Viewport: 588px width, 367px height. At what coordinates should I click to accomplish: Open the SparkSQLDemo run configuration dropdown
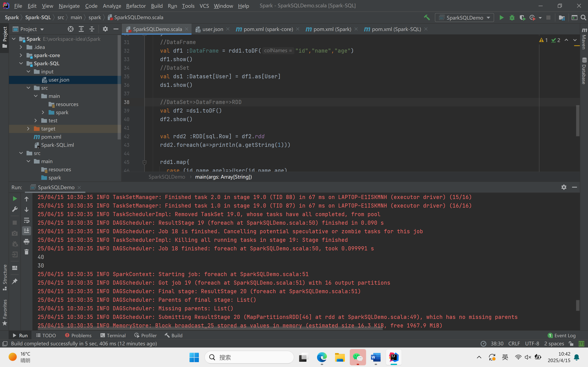[464, 18]
